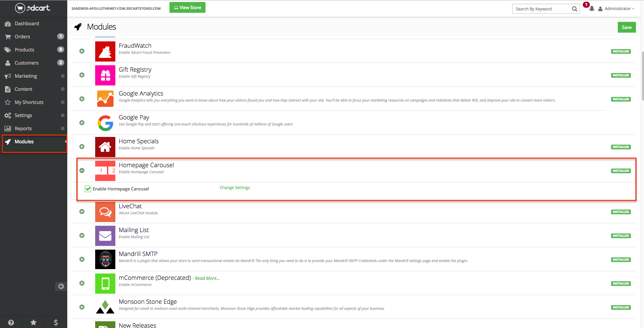Click the search magnifier icon
Viewport: 644px width, 328px height.
[x=574, y=9]
